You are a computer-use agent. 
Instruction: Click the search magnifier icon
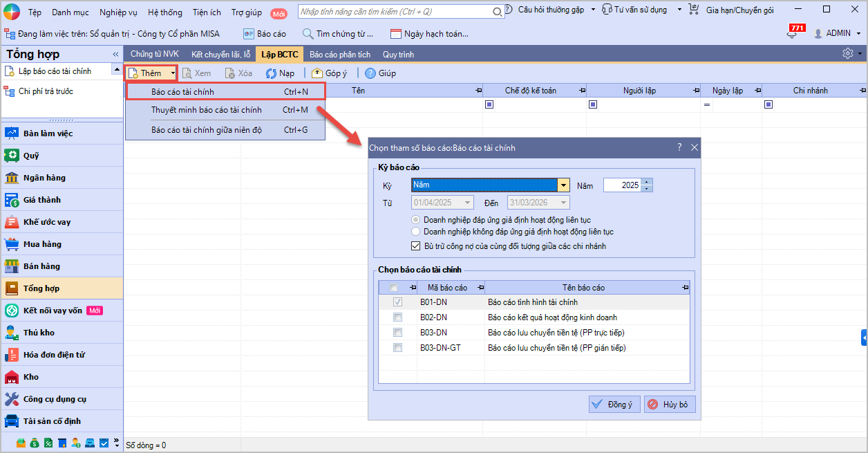click(498, 12)
